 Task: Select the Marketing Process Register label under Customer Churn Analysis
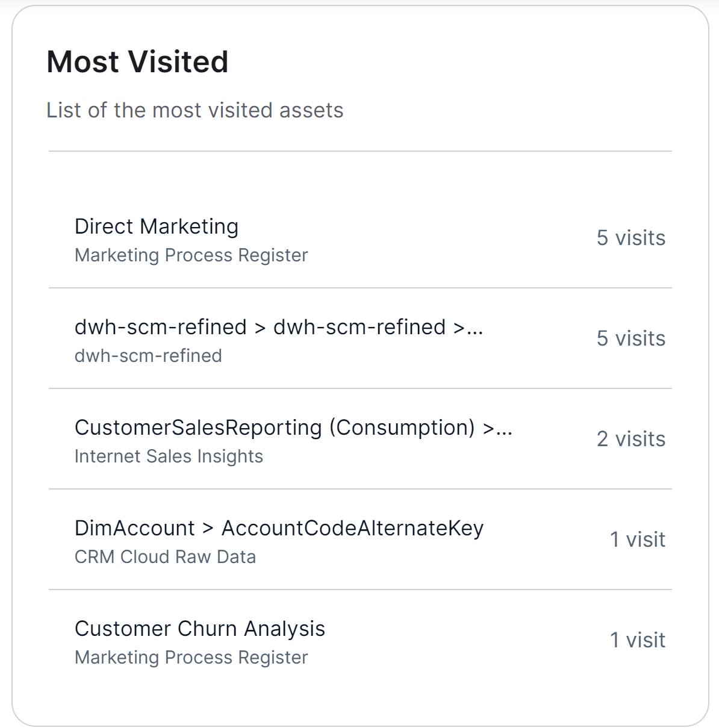[191, 657]
